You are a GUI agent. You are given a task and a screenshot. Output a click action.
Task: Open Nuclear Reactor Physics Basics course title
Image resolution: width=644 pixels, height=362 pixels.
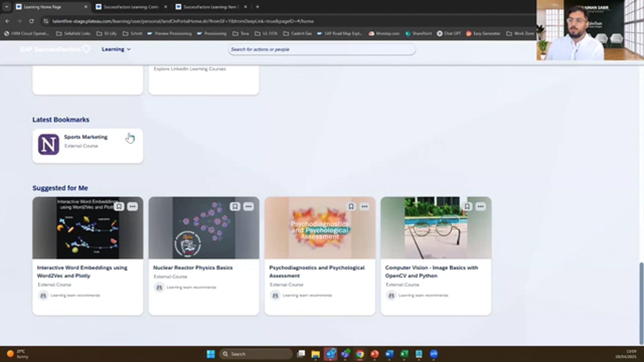pos(193,268)
